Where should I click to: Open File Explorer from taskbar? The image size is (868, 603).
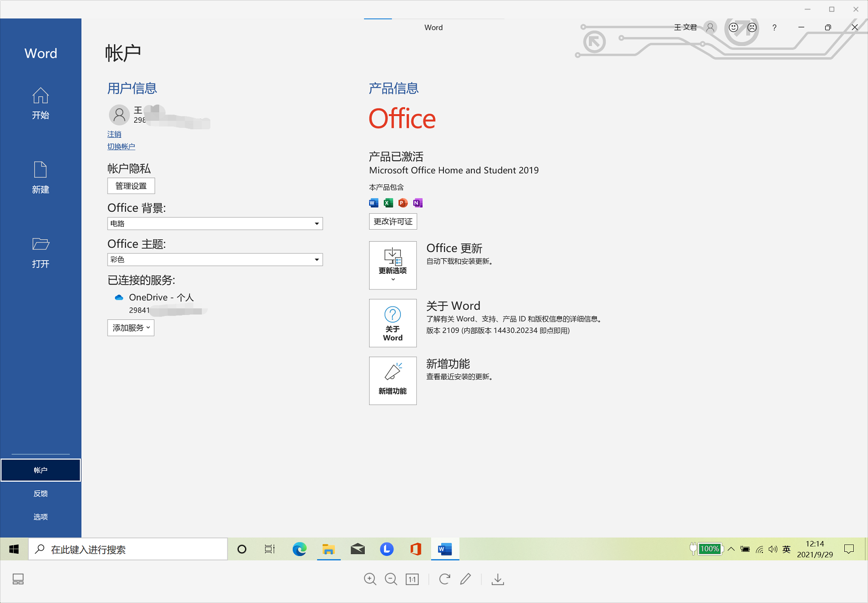click(x=328, y=549)
